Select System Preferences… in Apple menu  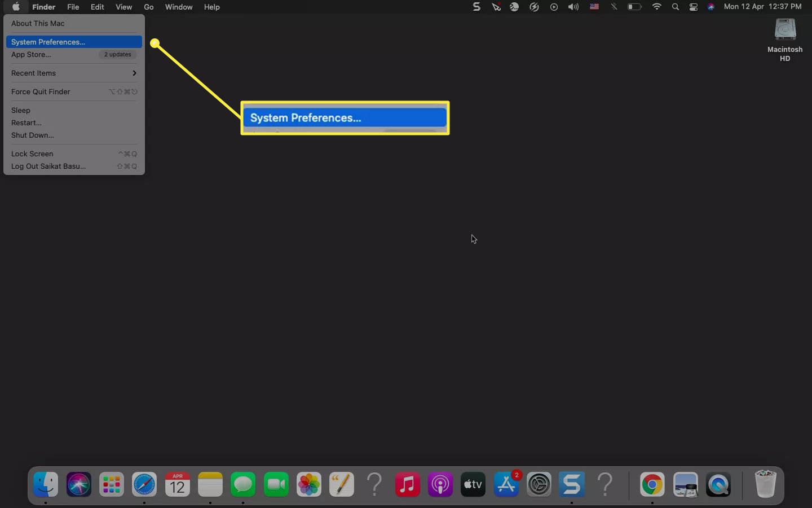tap(73, 42)
